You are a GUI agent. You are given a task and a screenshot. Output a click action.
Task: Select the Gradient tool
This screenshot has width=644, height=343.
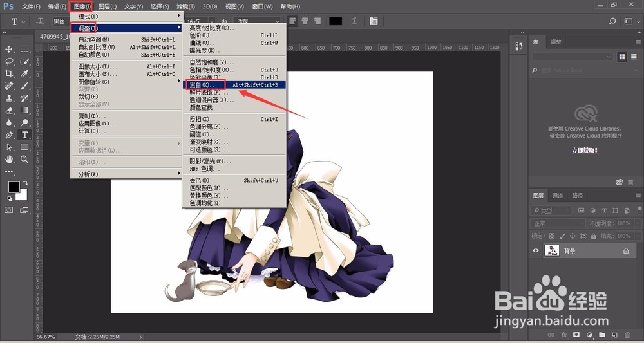[24, 111]
